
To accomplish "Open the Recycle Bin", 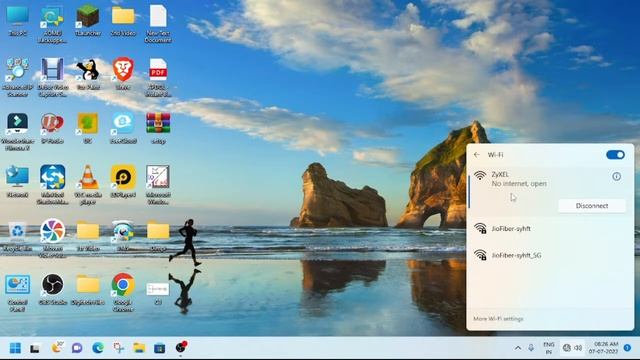I will (18, 236).
